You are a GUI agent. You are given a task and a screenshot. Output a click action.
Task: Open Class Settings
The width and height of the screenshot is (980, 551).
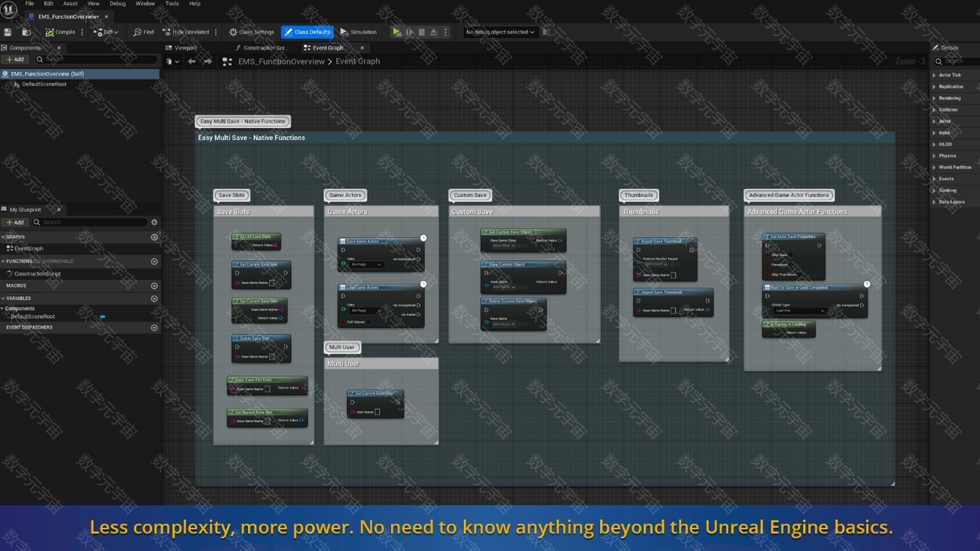252,32
